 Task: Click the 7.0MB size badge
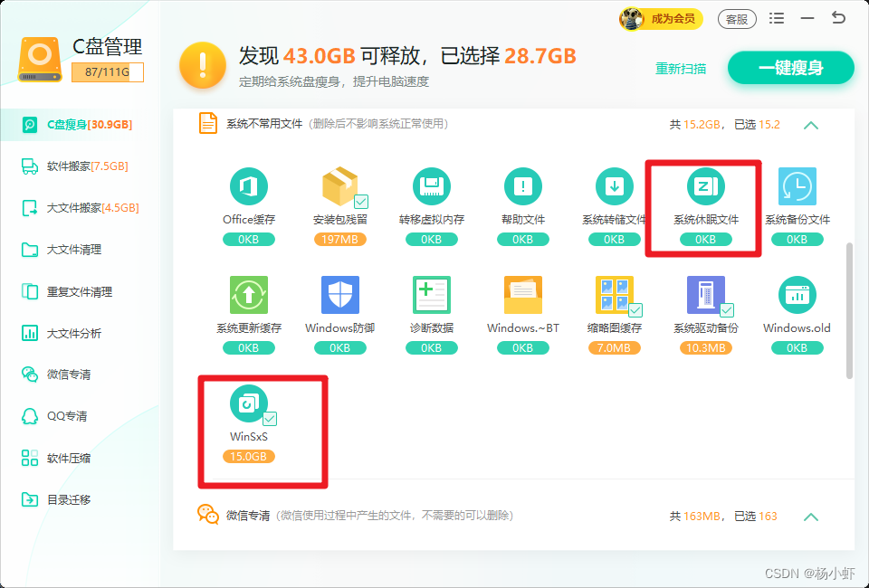click(x=614, y=347)
